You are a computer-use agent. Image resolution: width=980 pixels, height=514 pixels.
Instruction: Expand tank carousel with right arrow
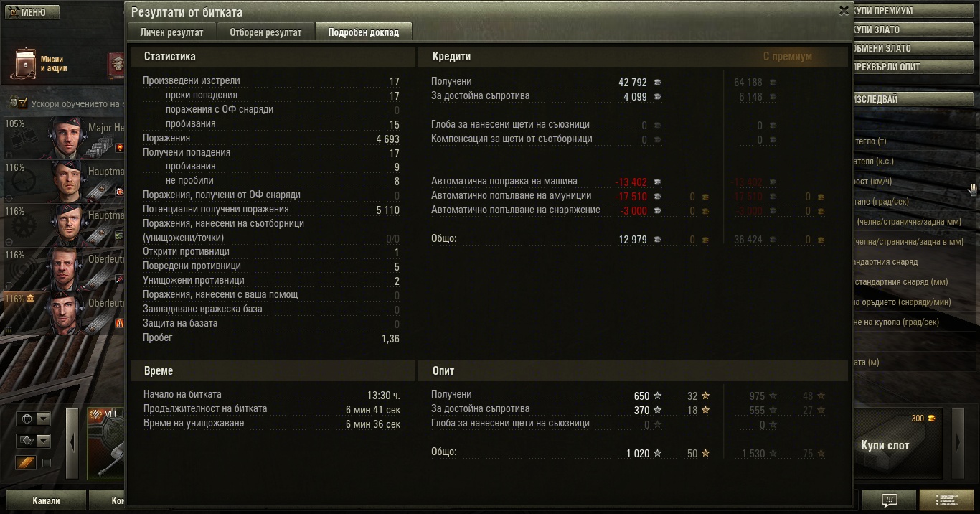tap(959, 443)
